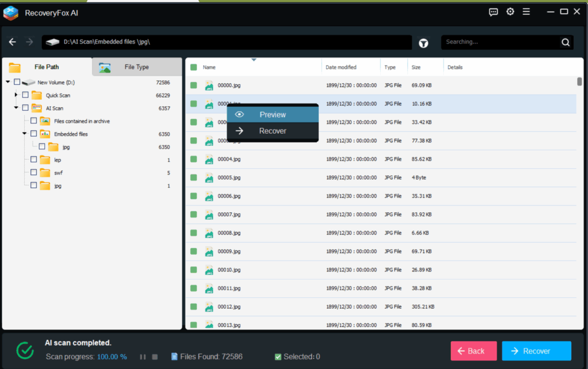588x369 pixels.
Task: Pause the scan with pause icon
Action: 143,357
